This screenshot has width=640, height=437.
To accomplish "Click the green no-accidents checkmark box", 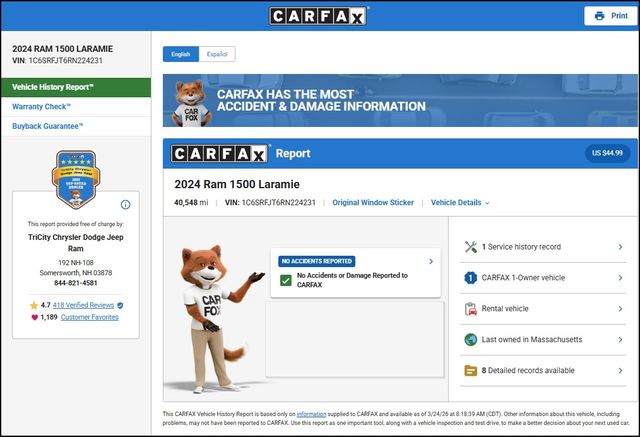I will (286, 281).
